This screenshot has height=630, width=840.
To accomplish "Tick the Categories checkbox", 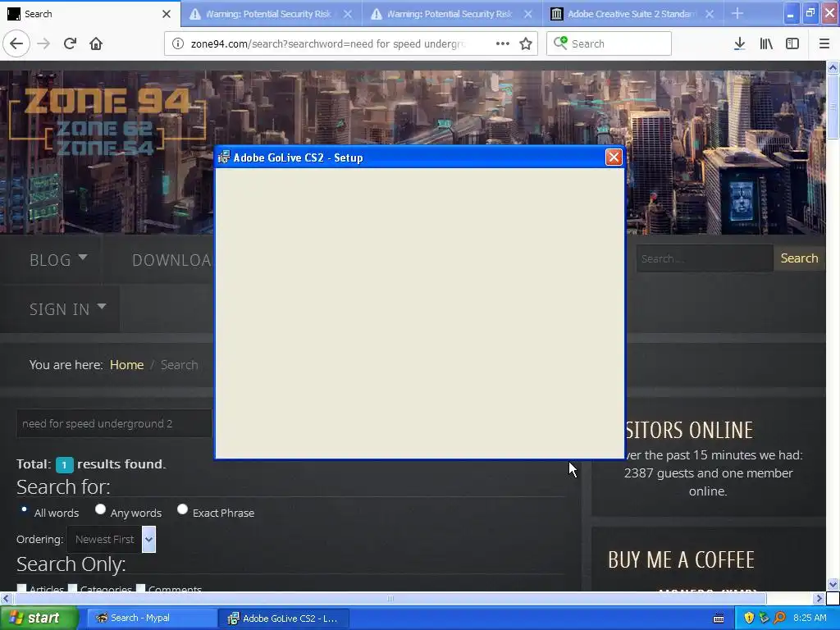I will click(x=73, y=587).
